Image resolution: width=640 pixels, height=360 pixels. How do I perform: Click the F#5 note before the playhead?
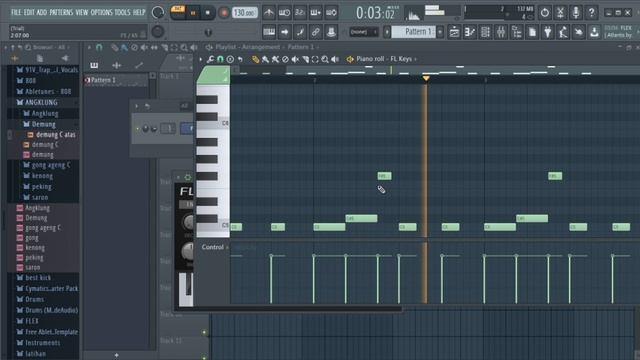(384, 176)
